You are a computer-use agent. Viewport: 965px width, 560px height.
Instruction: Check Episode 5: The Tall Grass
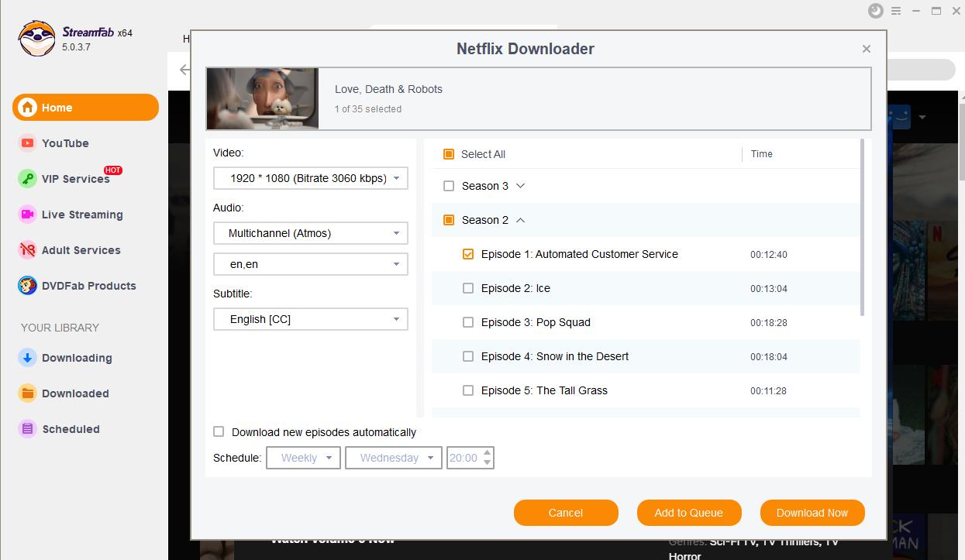click(468, 390)
